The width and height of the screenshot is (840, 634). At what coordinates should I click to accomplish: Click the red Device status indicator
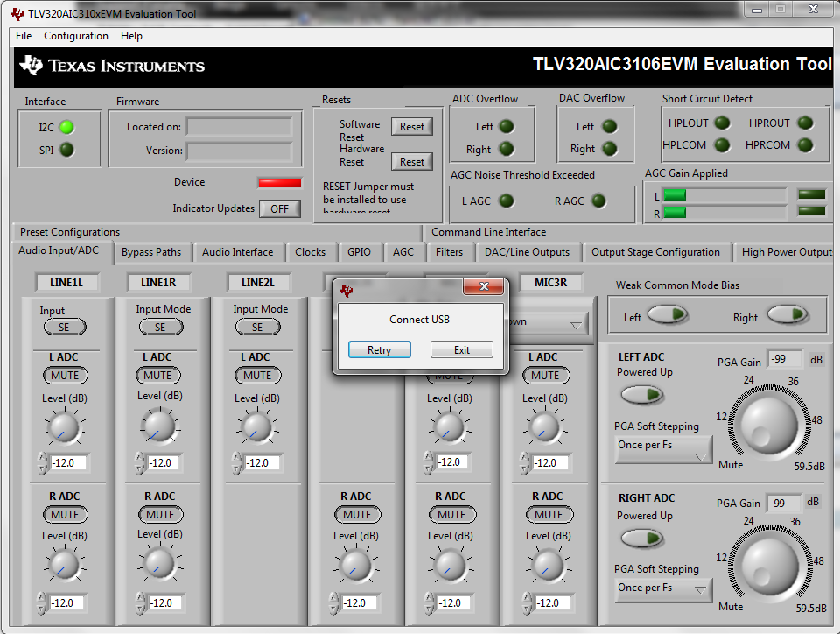coord(280,183)
